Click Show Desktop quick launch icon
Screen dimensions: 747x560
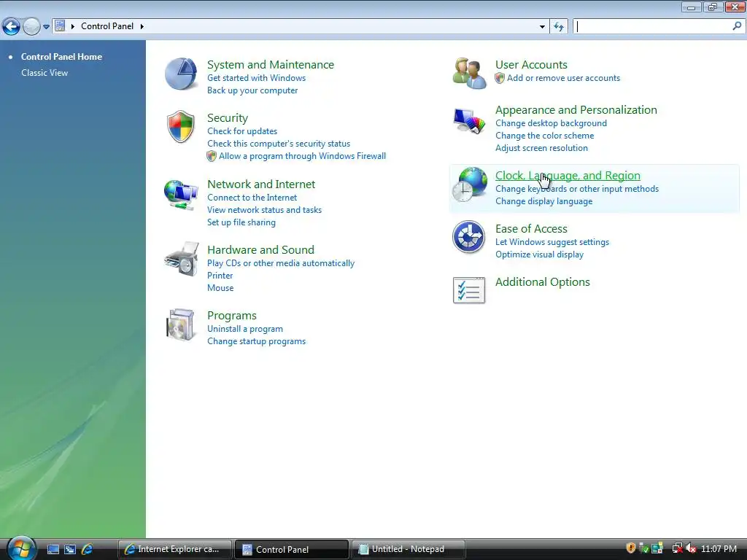(53, 549)
